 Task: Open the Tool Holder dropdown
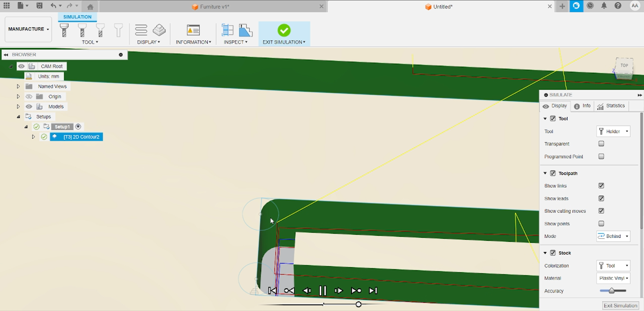point(613,131)
